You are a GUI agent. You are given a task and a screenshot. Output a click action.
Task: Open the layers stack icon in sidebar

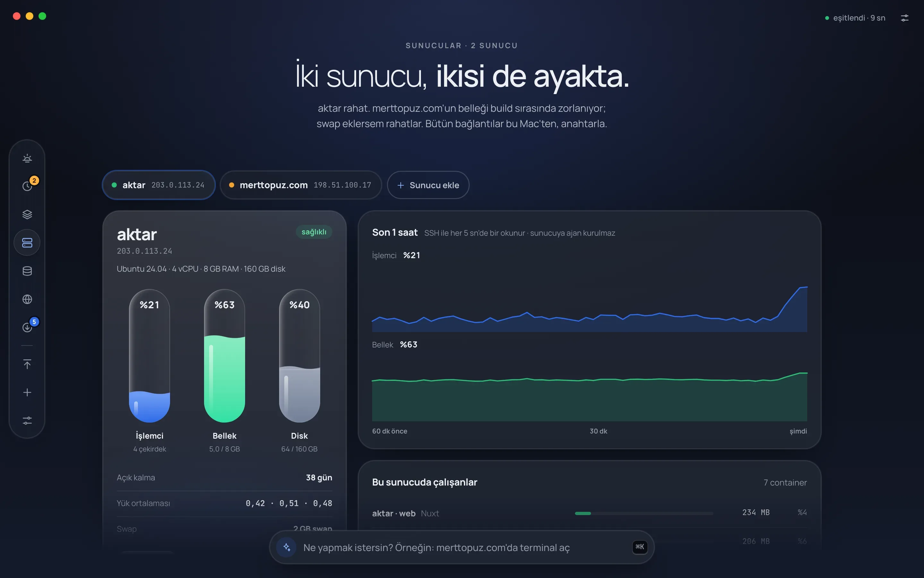click(27, 214)
